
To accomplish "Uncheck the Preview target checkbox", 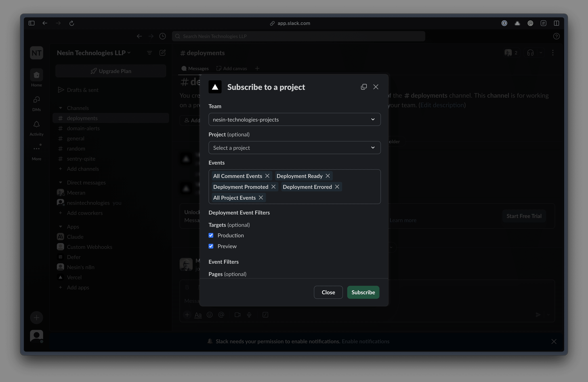I will click(211, 246).
